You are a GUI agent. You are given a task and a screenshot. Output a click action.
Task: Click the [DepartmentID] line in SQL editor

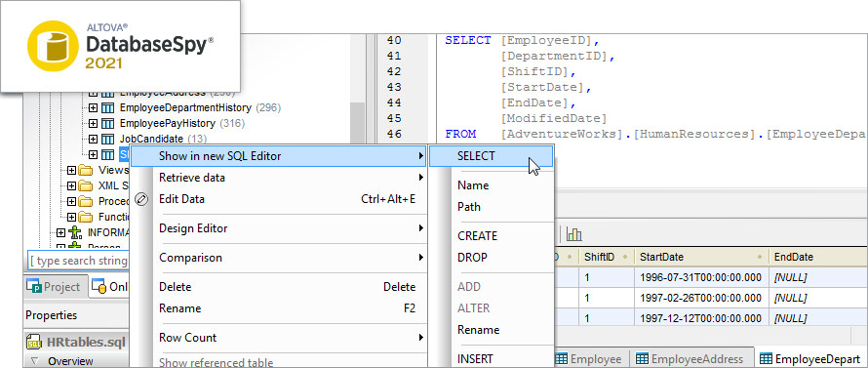click(558, 56)
